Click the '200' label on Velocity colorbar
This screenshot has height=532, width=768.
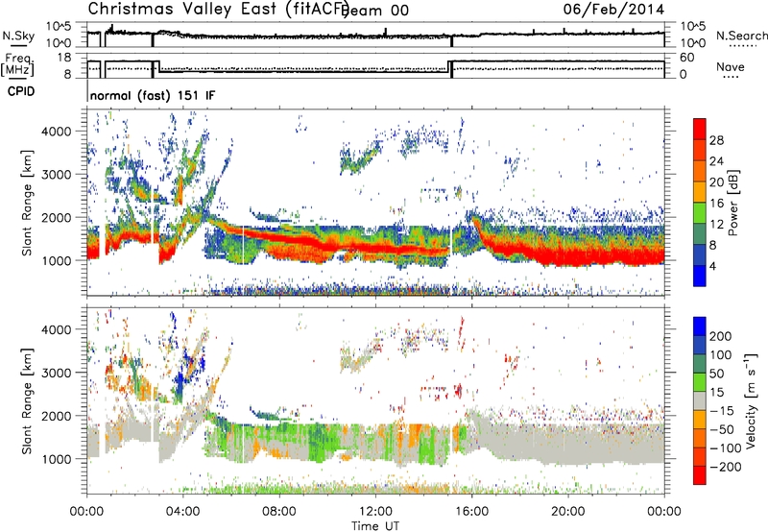click(721, 336)
